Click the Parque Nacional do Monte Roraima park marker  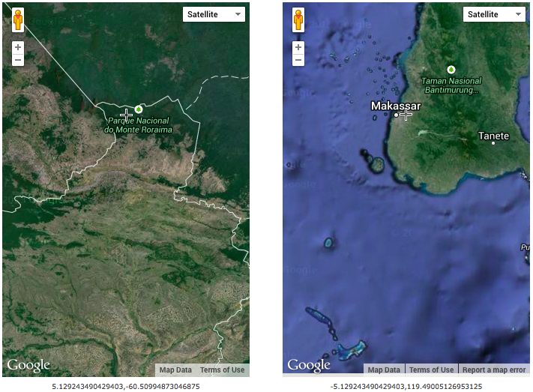coord(138,109)
